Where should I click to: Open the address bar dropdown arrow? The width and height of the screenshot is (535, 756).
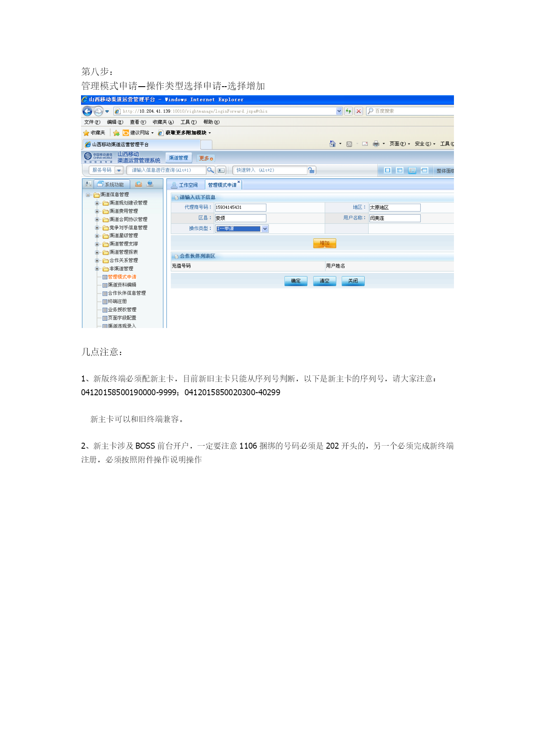pos(339,111)
